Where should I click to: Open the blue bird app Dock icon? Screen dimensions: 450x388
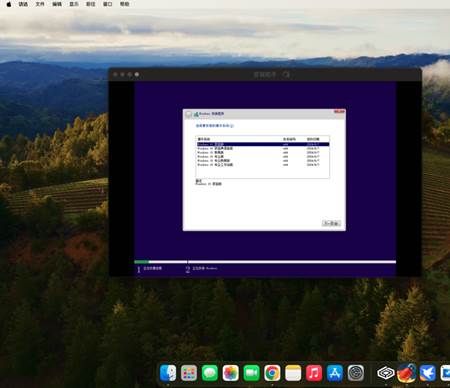(x=427, y=373)
